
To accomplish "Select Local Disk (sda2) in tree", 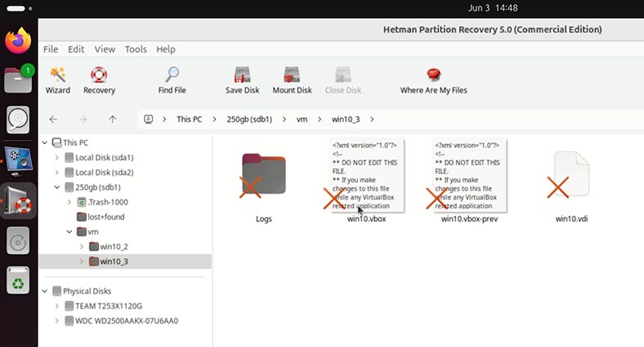I will point(105,172).
